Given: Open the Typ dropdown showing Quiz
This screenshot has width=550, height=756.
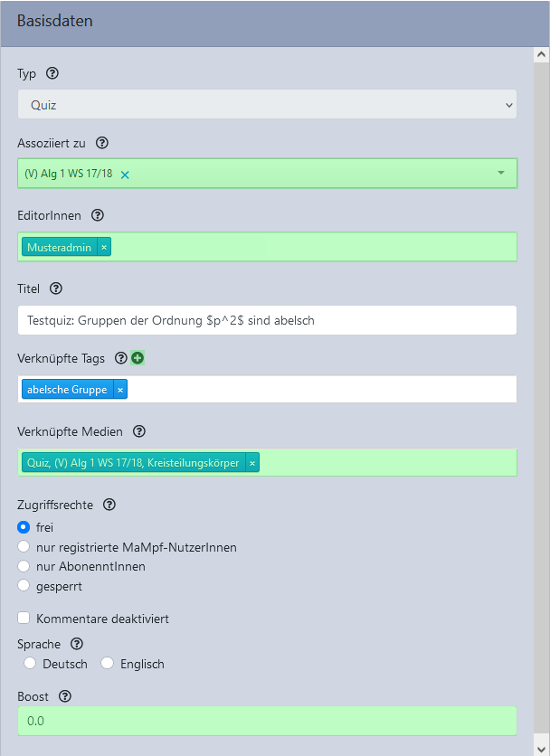Looking at the screenshot, I should coord(267,105).
